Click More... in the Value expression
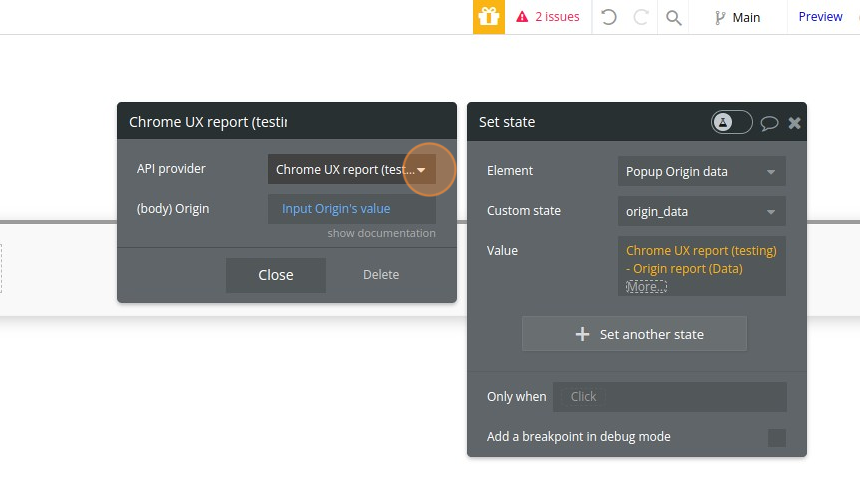This screenshot has width=860, height=480. (x=646, y=286)
